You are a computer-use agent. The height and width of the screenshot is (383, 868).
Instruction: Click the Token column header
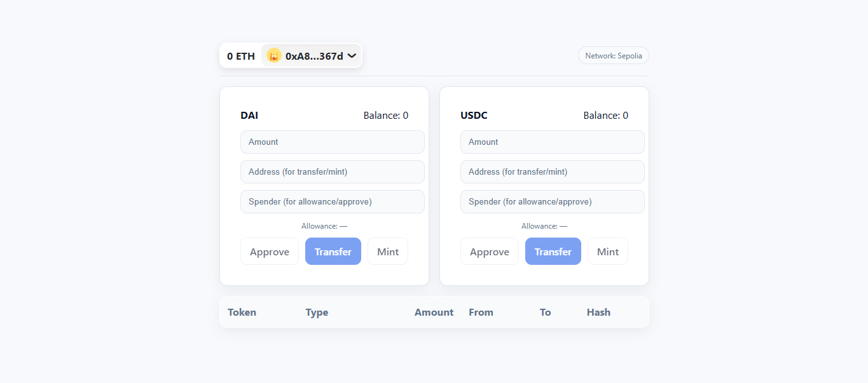click(x=242, y=312)
